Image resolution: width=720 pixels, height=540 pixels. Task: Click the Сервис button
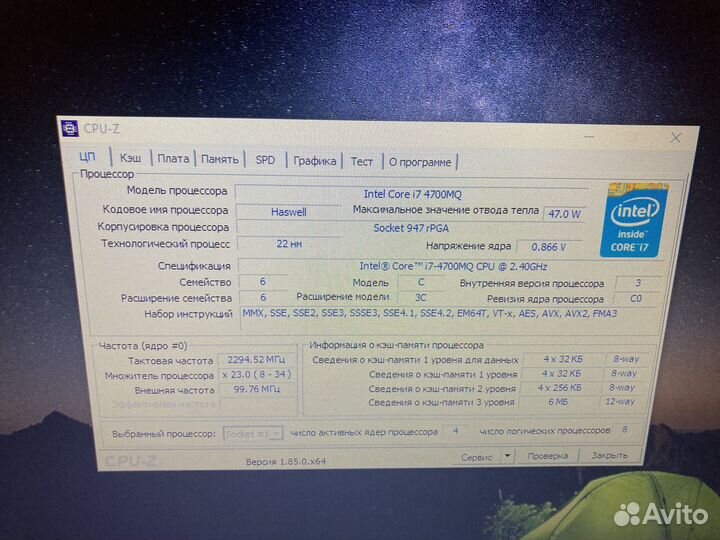477,457
